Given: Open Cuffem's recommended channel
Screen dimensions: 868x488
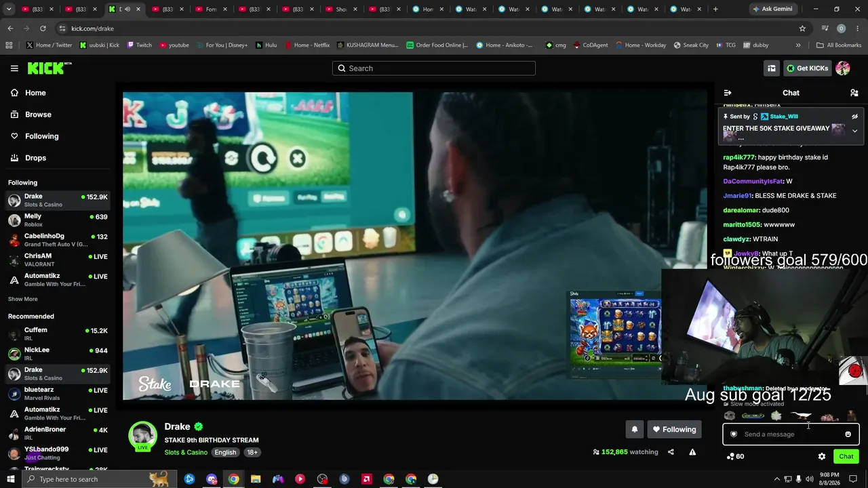Looking at the screenshot, I should pyautogui.click(x=58, y=334).
